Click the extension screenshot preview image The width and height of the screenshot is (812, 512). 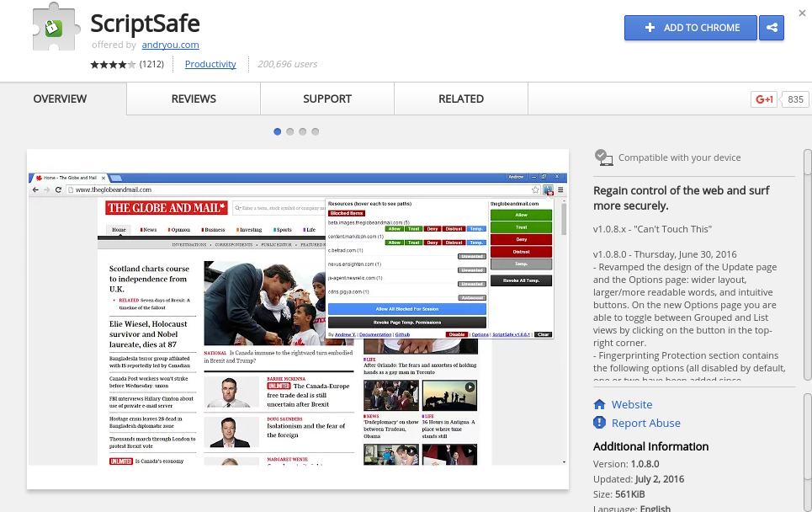(298, 318)
